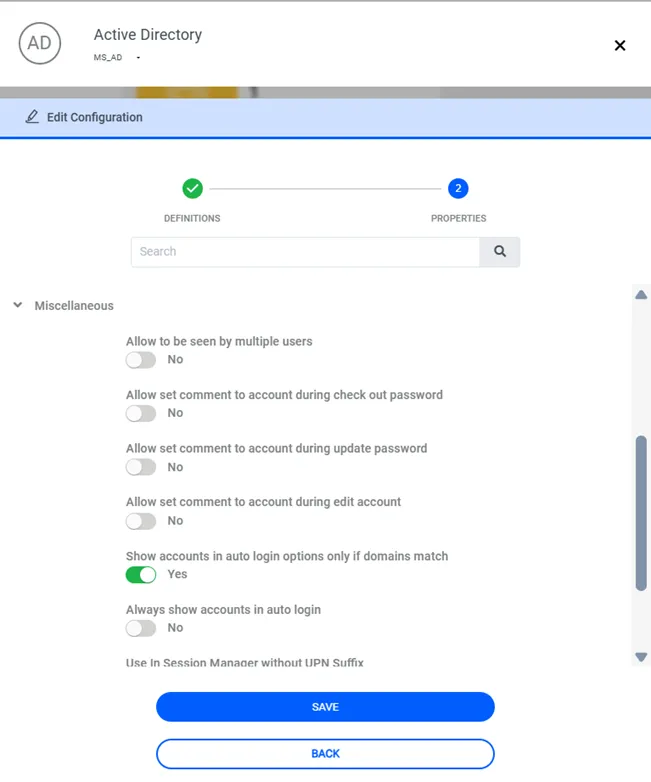Click the Edit Configuration pencil icon
The height and width of the screenshot is (782, 651).
[32, 117]
